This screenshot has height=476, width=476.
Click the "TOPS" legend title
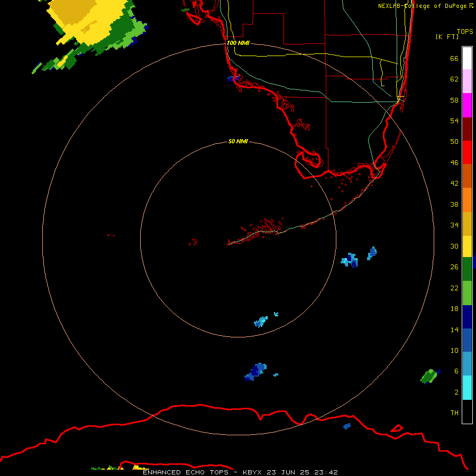[x=465, y=32]
